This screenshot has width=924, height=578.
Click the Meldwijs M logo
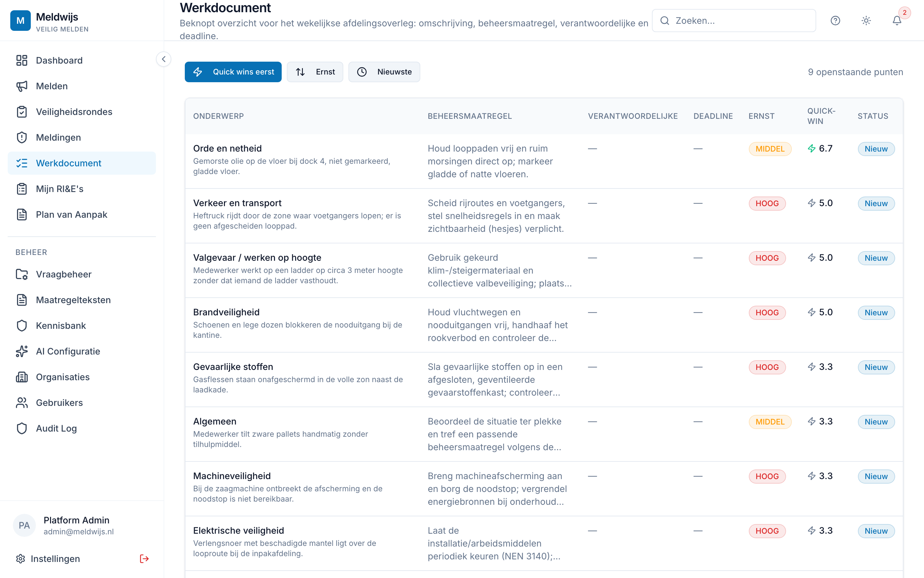coord(20,21)
